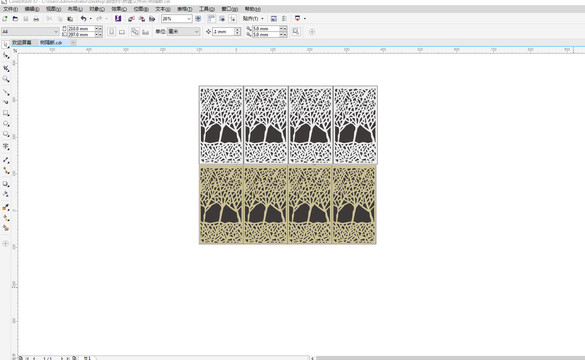Open the Text menu
This screenshot has width=585, height=360.
point(163,9)
